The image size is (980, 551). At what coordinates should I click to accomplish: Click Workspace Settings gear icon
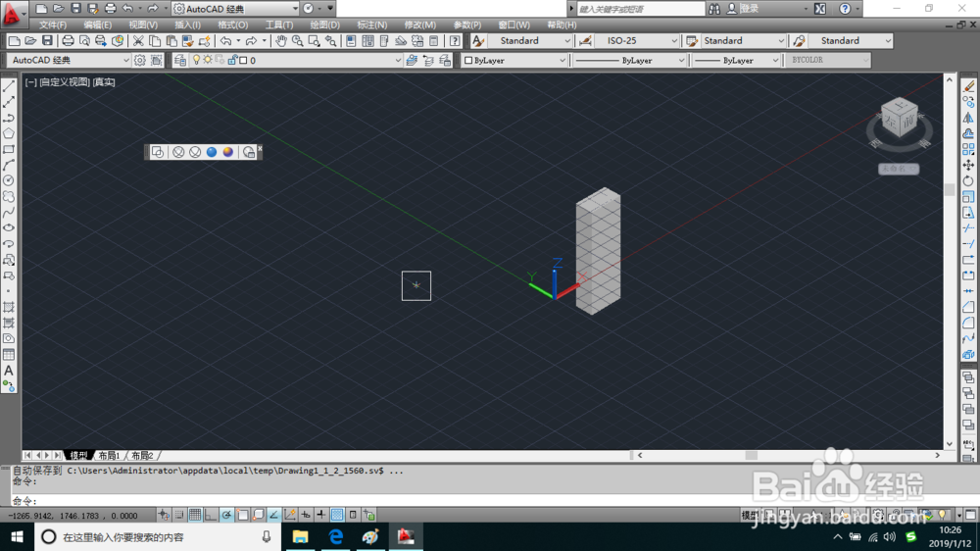tap(140, 60)
